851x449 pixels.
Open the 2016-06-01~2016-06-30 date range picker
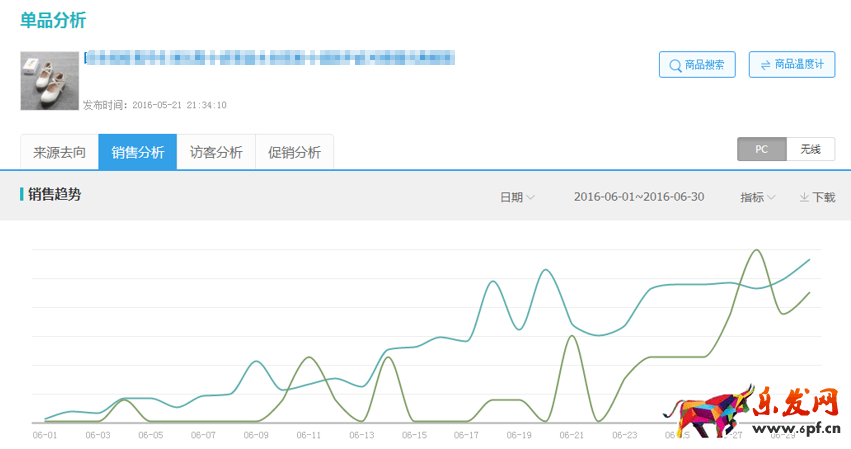(x=638, y=197)
